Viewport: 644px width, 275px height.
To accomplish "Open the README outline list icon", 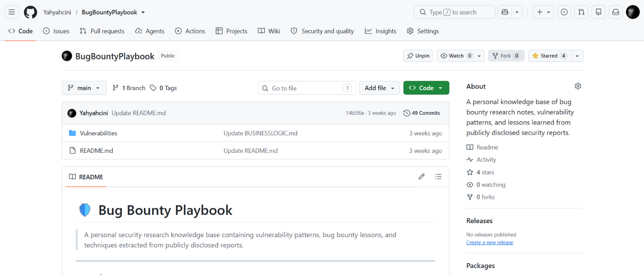I will (438, 176).
